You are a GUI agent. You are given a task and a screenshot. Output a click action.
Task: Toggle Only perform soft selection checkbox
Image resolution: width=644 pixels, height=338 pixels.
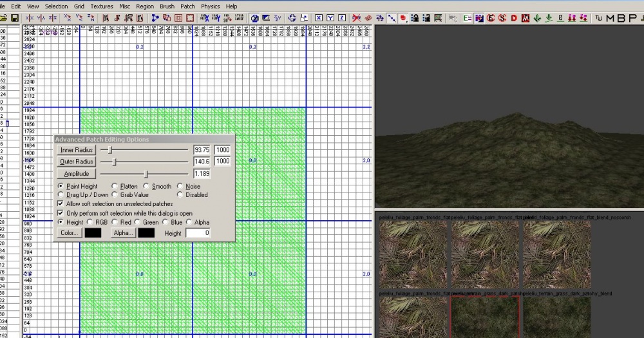coord(61,213)
